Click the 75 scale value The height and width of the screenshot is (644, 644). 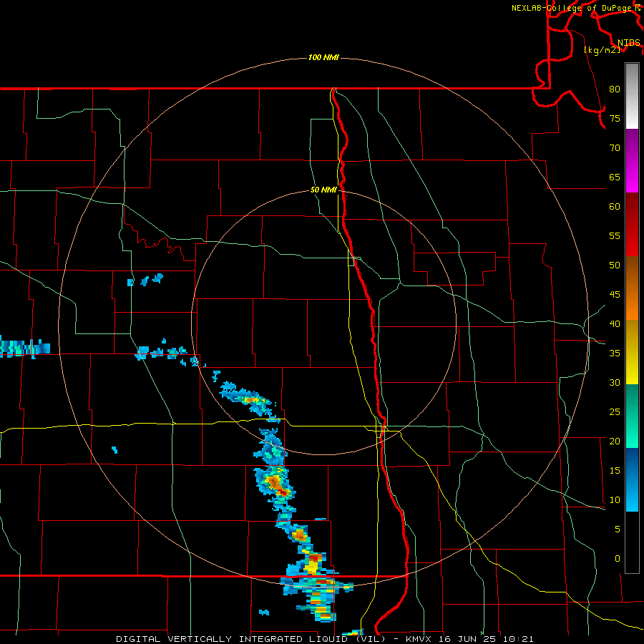pyautogui.click(x=615, y=118)
